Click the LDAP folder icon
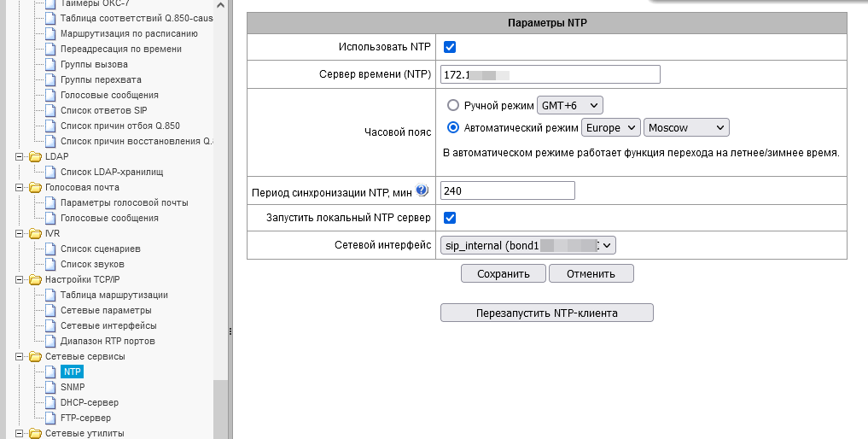Viewport: 868px width, 439px height. click(x=36, y=156)
